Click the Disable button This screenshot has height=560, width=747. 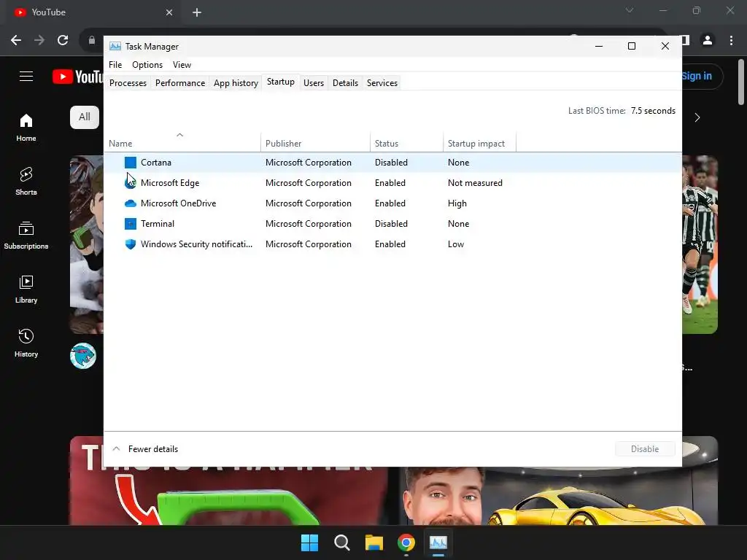coord(645,449)
